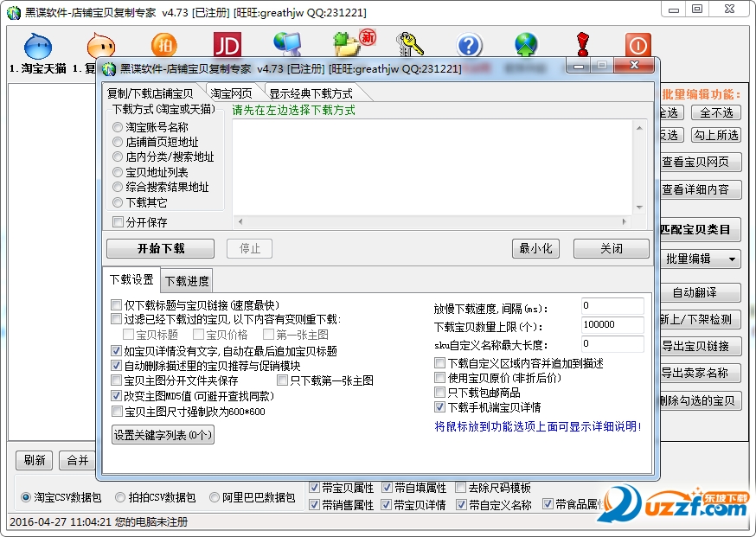Viewport: 756px width, 537px height.
Task: Uncheck 改变主图MD5值 option
Action: click(x=117, y=395)
